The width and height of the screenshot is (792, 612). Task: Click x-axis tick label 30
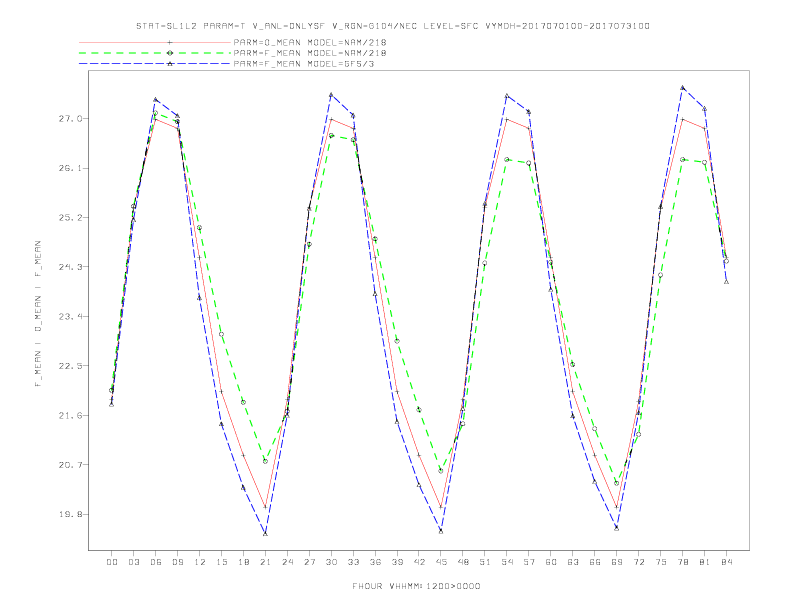point(331,562)
